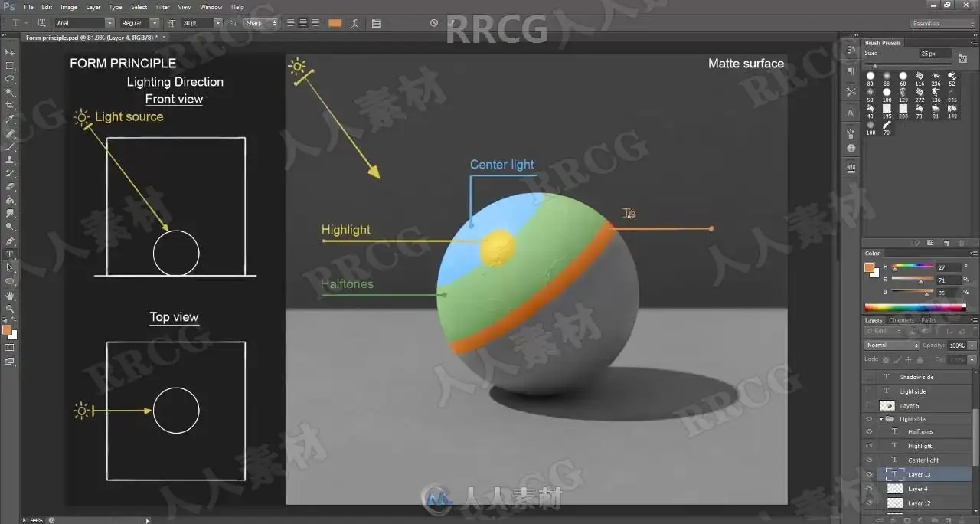
Task: Open the Info panel icon in the dock
Action: tap(851, 148)
